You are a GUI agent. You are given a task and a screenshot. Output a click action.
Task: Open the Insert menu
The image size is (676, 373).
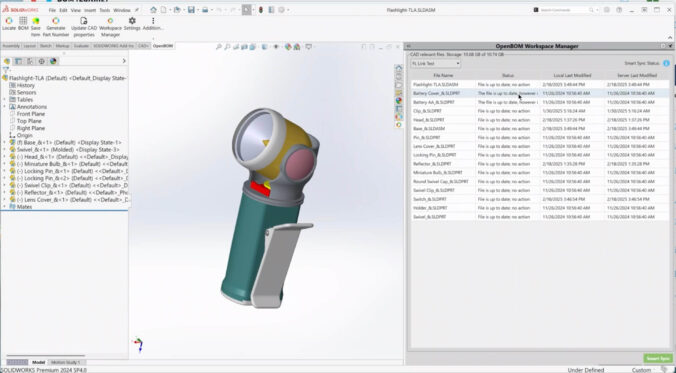[x=90, y=10]
